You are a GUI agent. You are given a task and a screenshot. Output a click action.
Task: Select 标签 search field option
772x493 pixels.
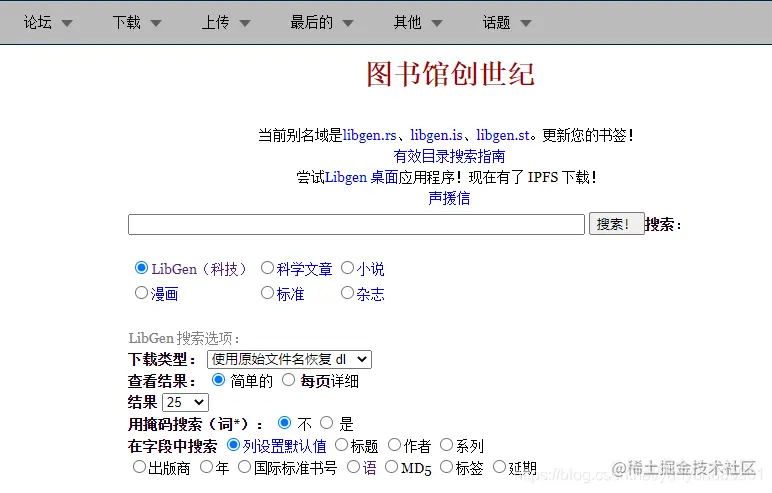coord(446,466)
